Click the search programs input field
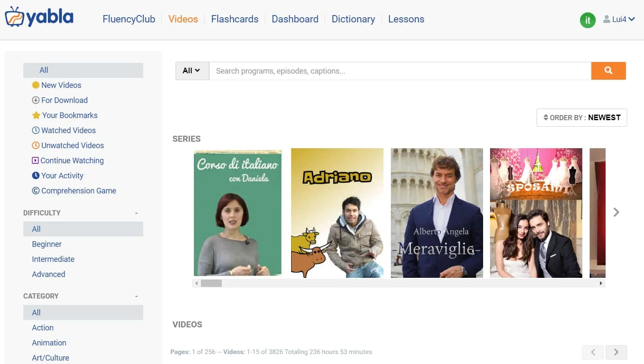Viewport: 644px width, 364px height. [399, 71]
